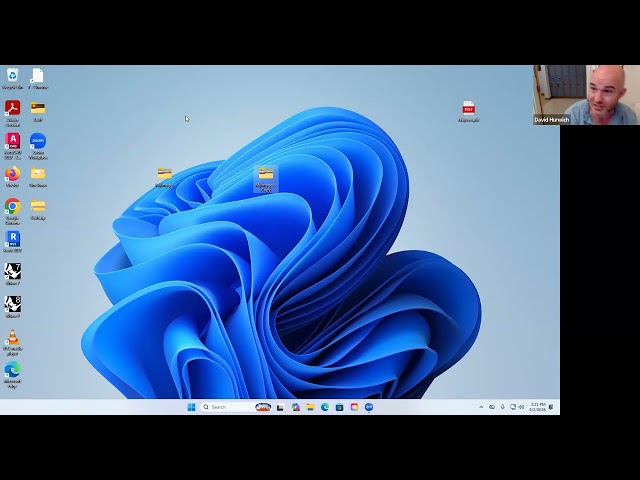Open the folder beside the Chrome shortcut

coord(38,209)
